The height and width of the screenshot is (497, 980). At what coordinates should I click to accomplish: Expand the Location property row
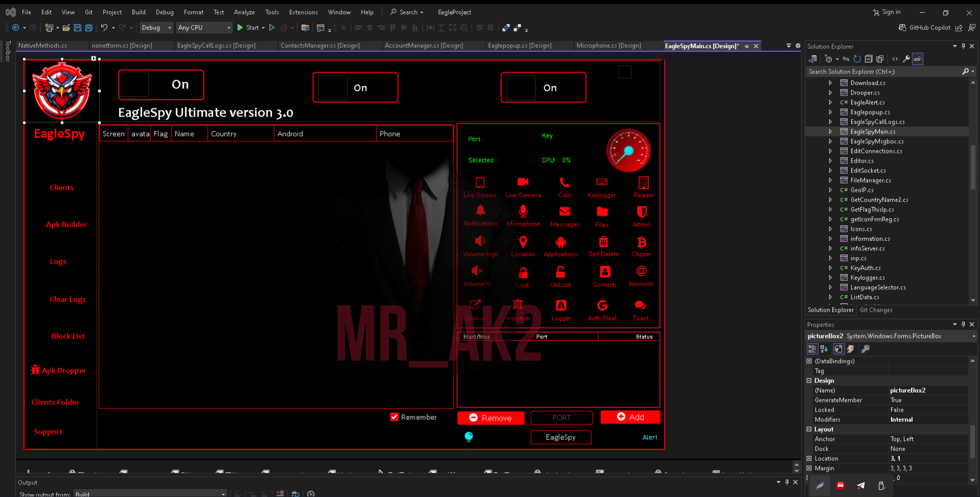coord(809,458)
